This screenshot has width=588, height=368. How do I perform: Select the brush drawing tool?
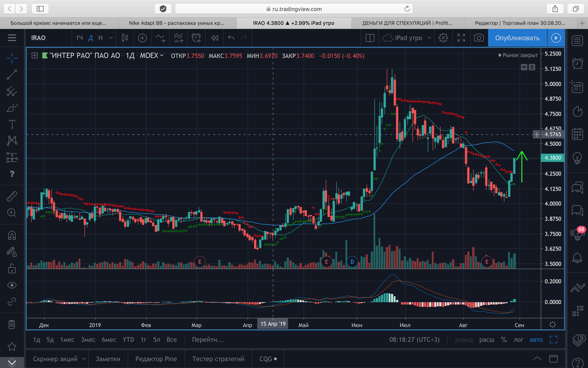coord(12,108)
